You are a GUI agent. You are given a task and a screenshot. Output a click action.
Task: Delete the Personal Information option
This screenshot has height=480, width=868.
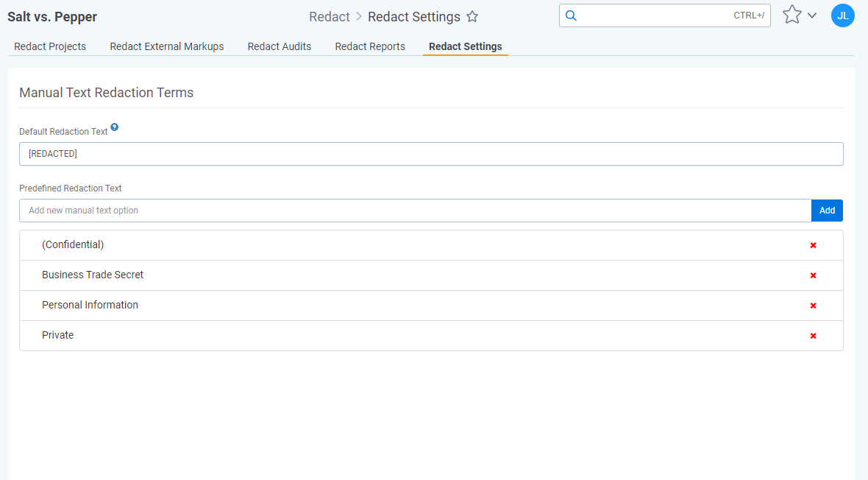click(x=813, y=306)
